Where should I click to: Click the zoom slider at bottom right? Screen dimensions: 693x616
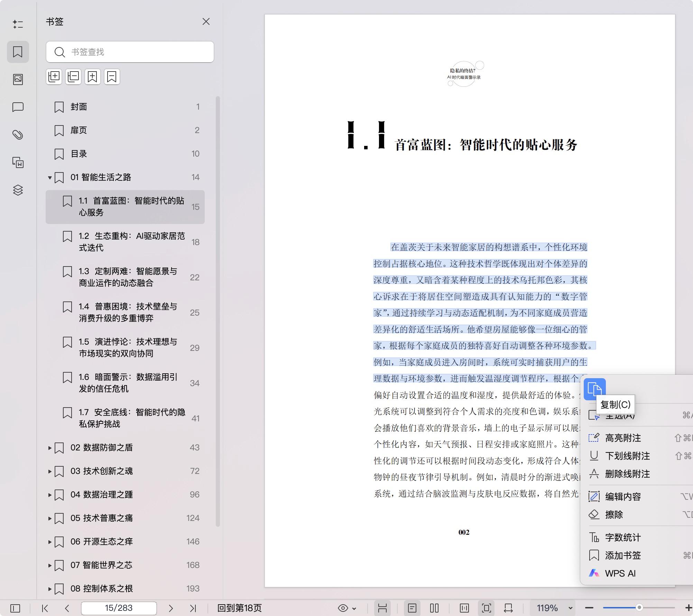click(640, 608)
